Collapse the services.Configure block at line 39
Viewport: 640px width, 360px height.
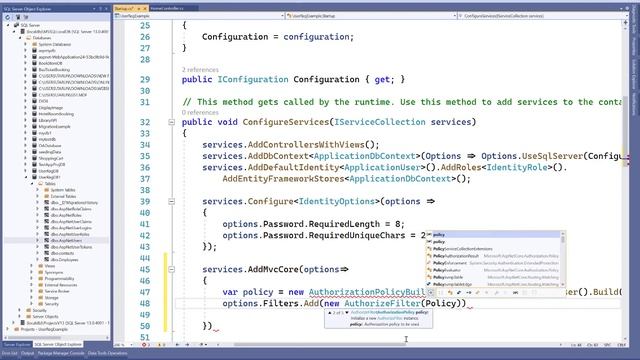pos(171,202)
